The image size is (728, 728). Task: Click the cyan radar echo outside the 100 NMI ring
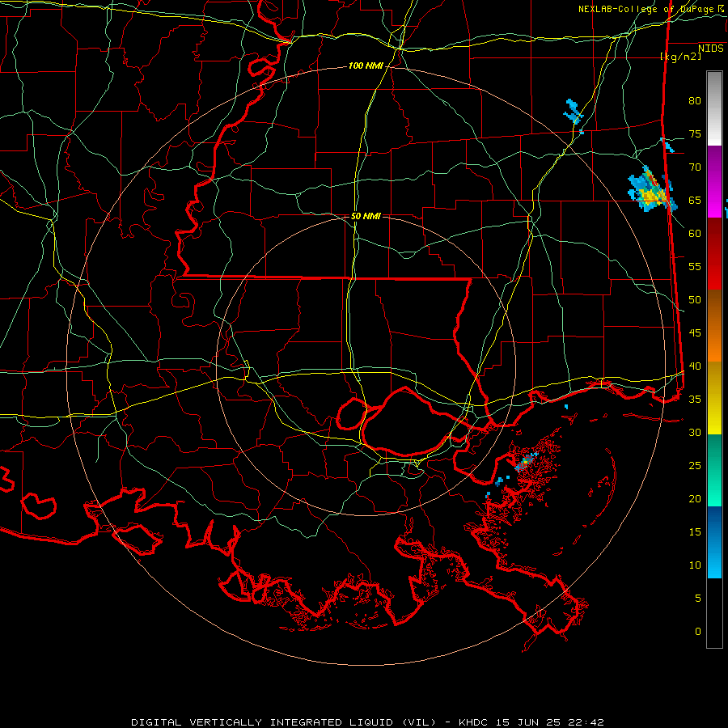coord(574,112)
